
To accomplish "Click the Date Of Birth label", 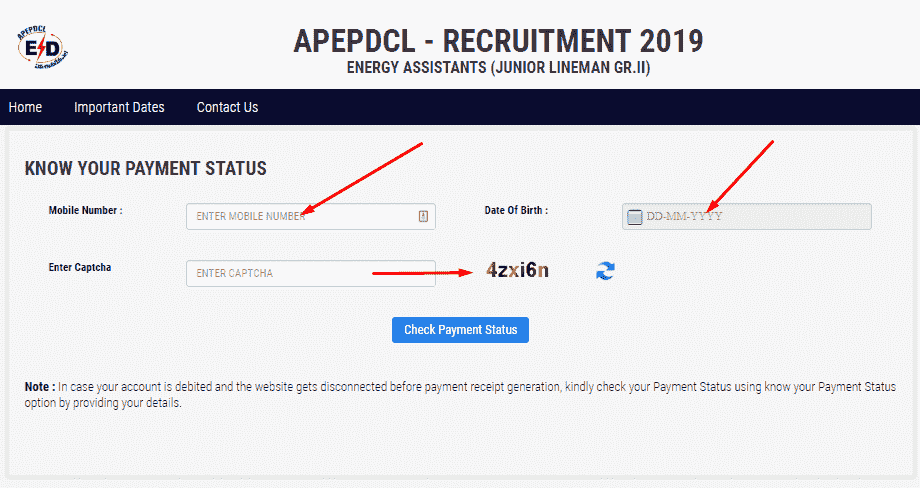I will 516,210.
